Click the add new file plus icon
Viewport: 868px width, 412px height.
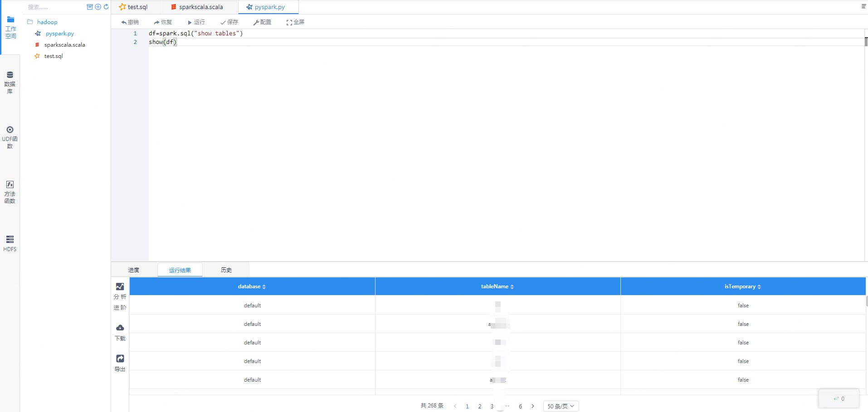point(98,7)
